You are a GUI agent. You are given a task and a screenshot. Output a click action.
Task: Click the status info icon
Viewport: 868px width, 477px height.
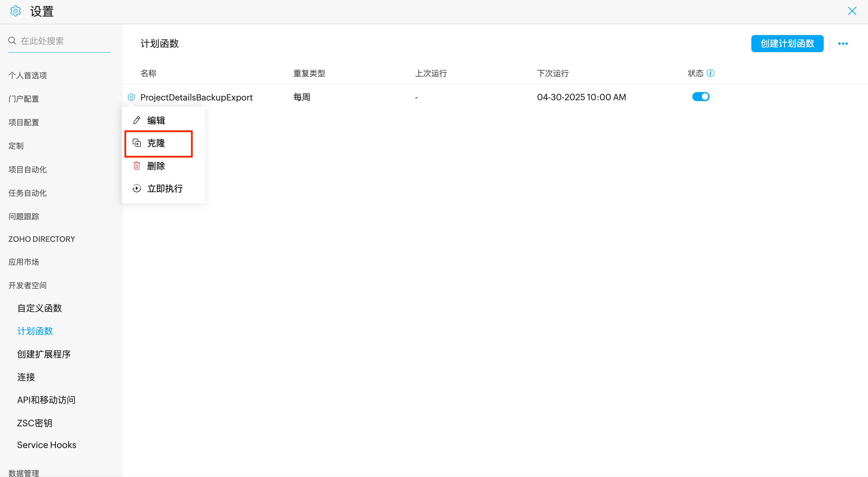tap(710, 73)
